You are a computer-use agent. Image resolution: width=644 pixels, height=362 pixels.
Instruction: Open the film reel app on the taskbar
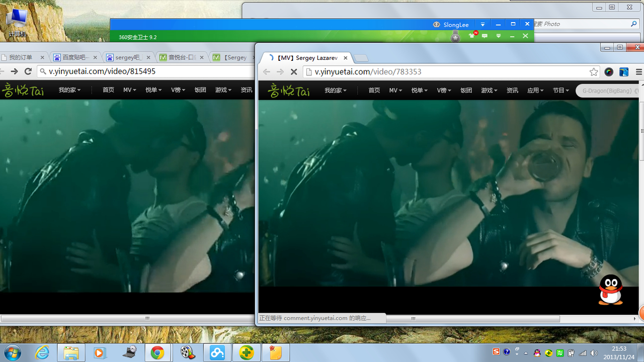pyautogui.click(x=188, y=353)
